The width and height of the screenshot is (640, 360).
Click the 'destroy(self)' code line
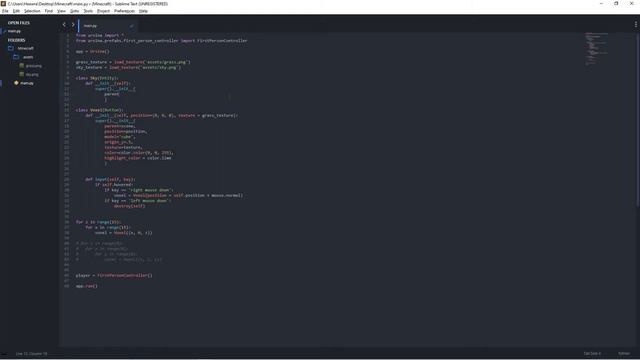pyautogui.click(x=129, y=206)
